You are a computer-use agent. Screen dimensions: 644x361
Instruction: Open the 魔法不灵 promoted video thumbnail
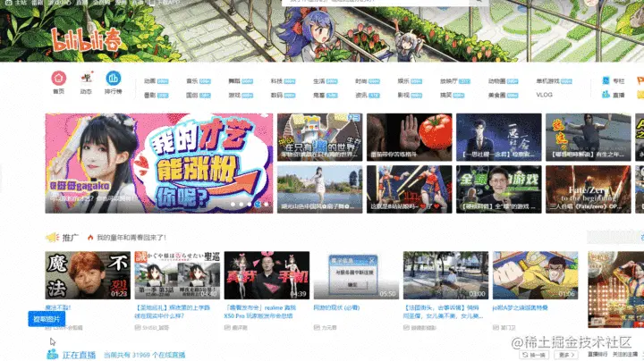coord(88,275)
